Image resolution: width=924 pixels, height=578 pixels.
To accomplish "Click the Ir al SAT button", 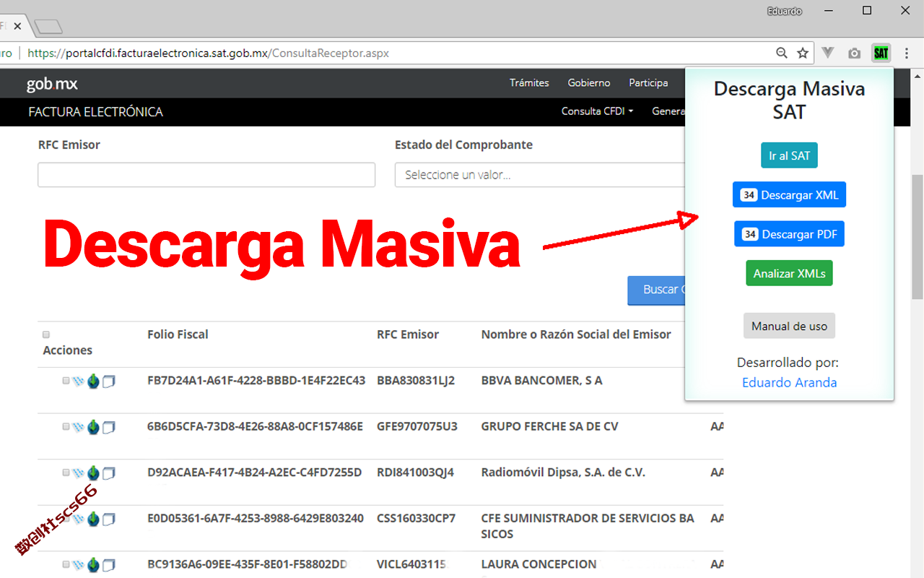I will [789, 155].
